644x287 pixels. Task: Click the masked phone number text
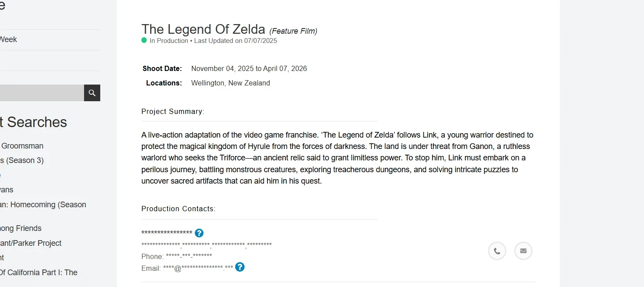tap(188, 256)
